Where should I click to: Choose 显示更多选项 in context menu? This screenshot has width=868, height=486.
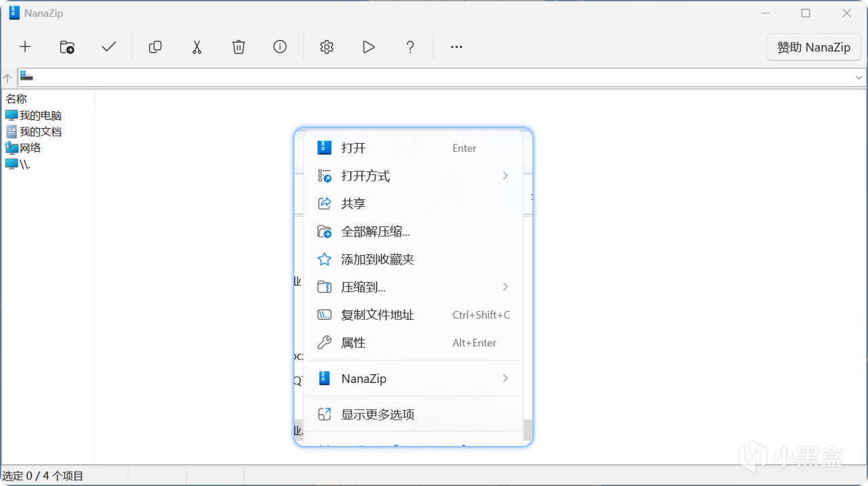coord(414,414)
